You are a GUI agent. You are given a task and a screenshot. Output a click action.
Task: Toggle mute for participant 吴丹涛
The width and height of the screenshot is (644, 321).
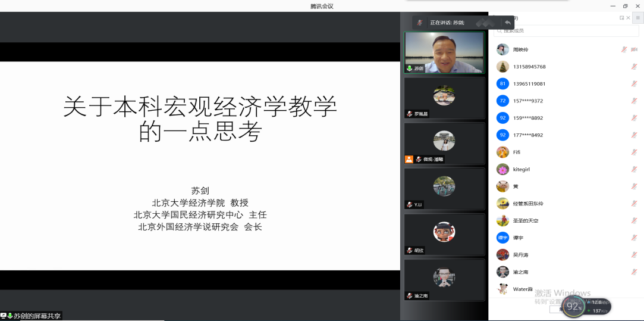pyautogui.click(x=634, y=255)
